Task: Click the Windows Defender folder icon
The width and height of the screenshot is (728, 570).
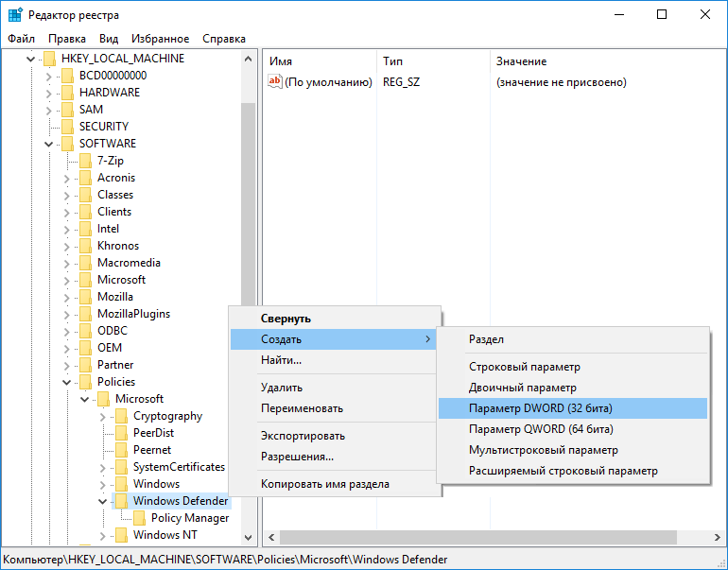Action: [x=121, y=501]
